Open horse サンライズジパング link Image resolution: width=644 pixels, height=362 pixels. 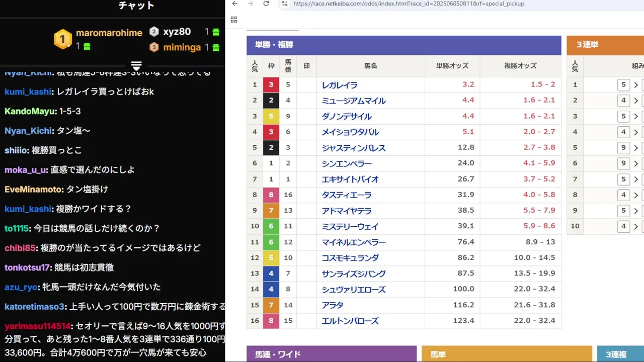[354, 274]
